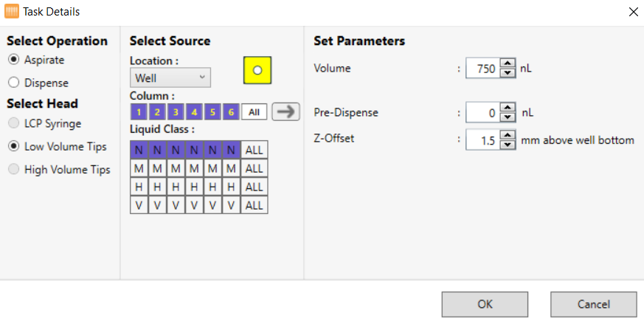Choose the Low Volume Tips head
Viewport: 644px width, 324px height.
[x=13, y=146]
